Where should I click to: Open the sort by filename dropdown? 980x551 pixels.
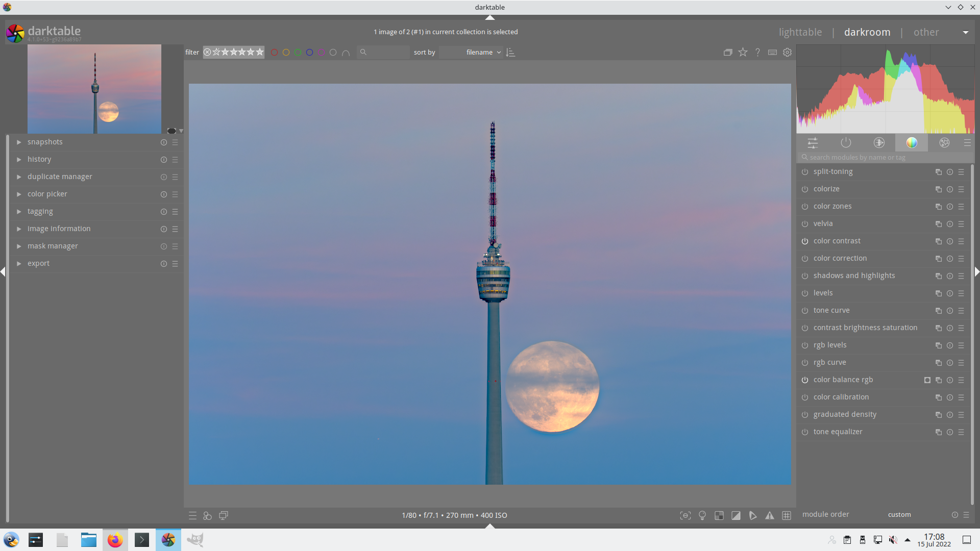pyautogui.click(x=483, y=53)
